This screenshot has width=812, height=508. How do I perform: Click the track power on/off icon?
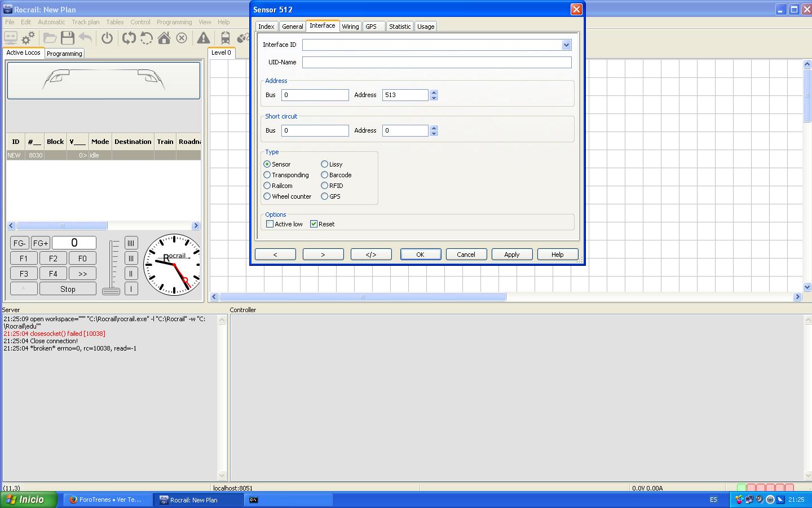click(x=107, y=38)
